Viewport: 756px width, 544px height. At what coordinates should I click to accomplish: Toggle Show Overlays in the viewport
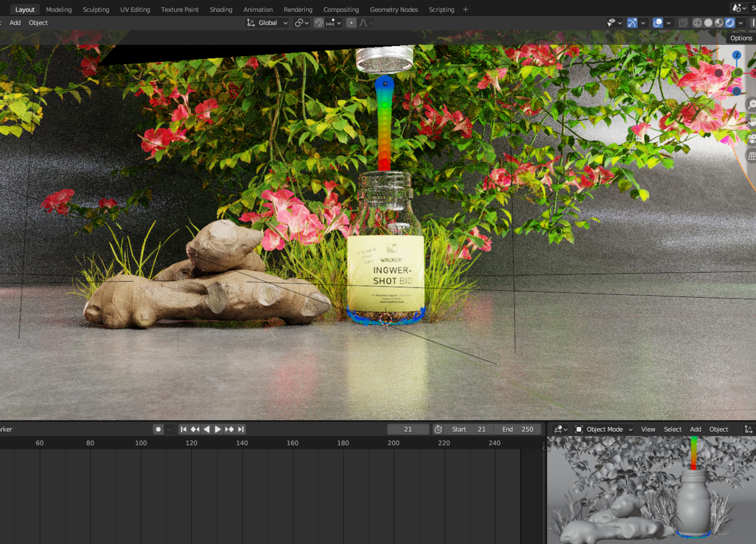[x=657, y=22]
